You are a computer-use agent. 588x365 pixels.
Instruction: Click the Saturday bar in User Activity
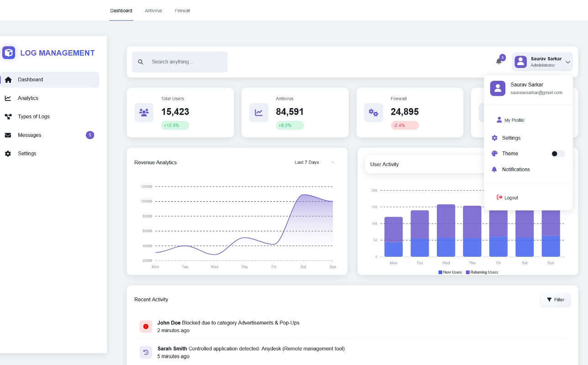(x=525, y=233)
